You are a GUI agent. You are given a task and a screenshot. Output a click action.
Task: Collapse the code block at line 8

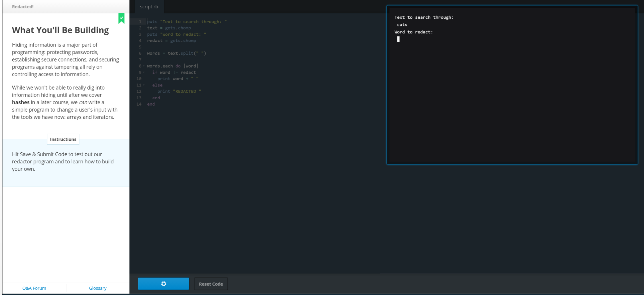[x=144, y=66]
